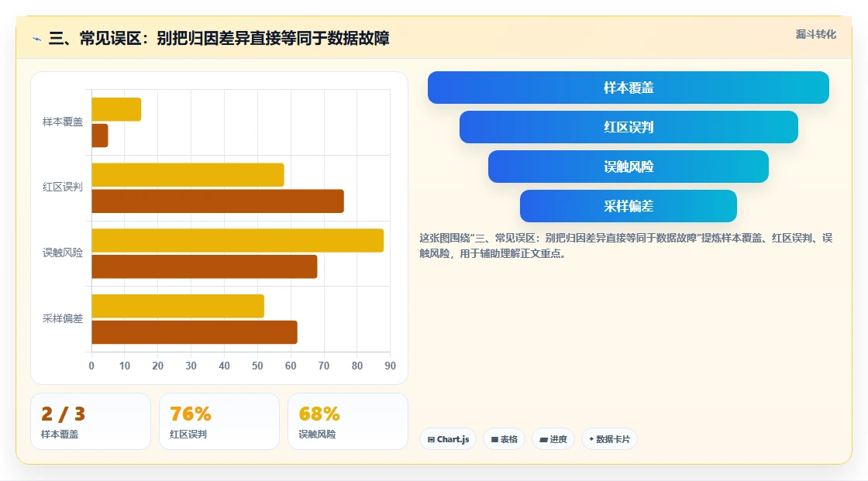
Task: Click the x-axis tick label 30
Action: pos(191,366)
